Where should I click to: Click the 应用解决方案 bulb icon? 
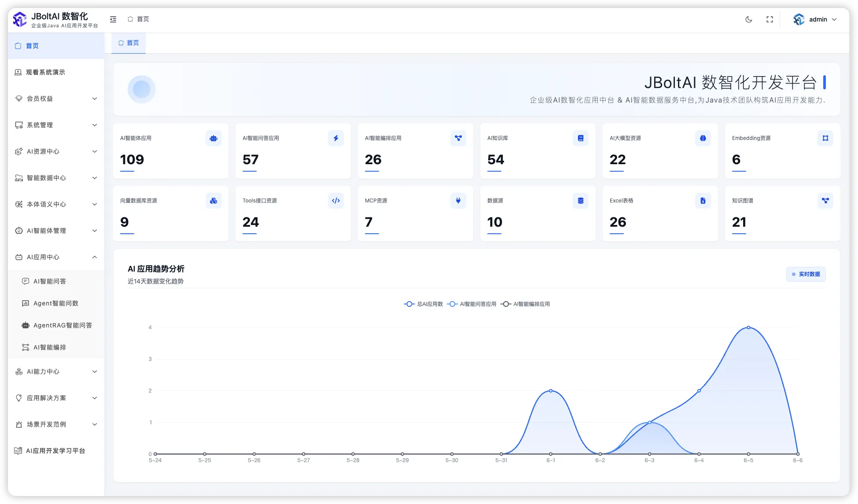pyautogui.click(x=19, y=398)
